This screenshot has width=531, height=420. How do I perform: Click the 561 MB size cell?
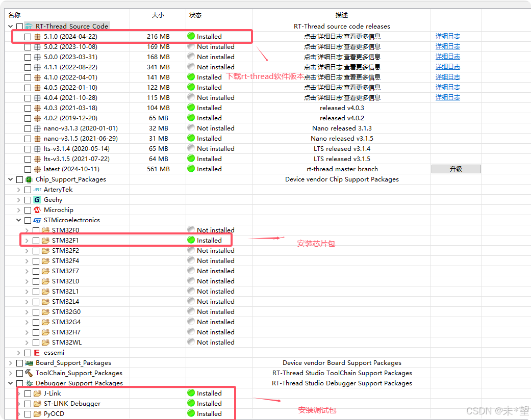158,169
